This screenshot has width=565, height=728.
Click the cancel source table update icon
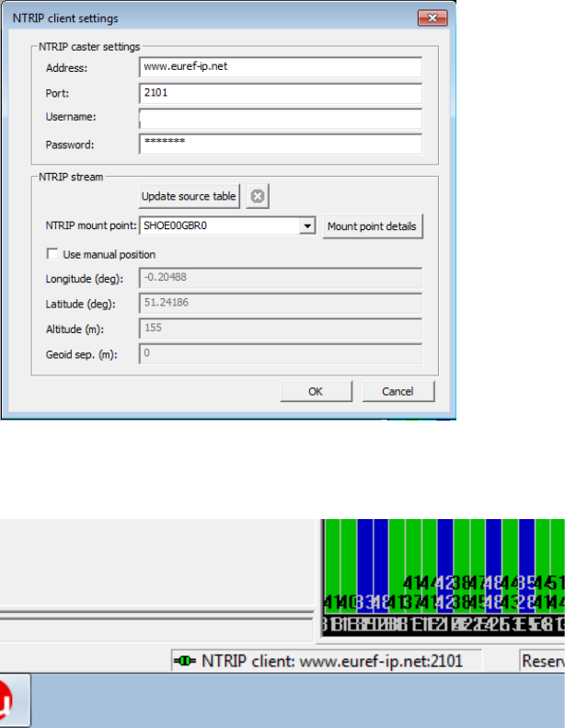[258, 196]
